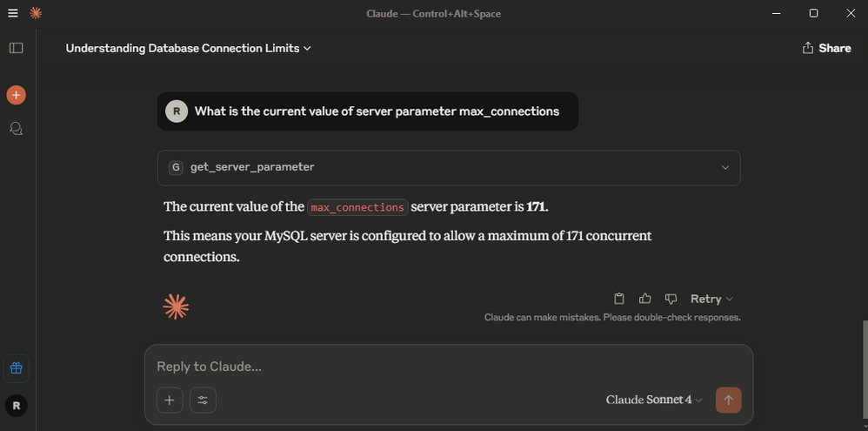Click the Reply to Claude input field
The image size is (868, 431).
click(x=435, y=367)
